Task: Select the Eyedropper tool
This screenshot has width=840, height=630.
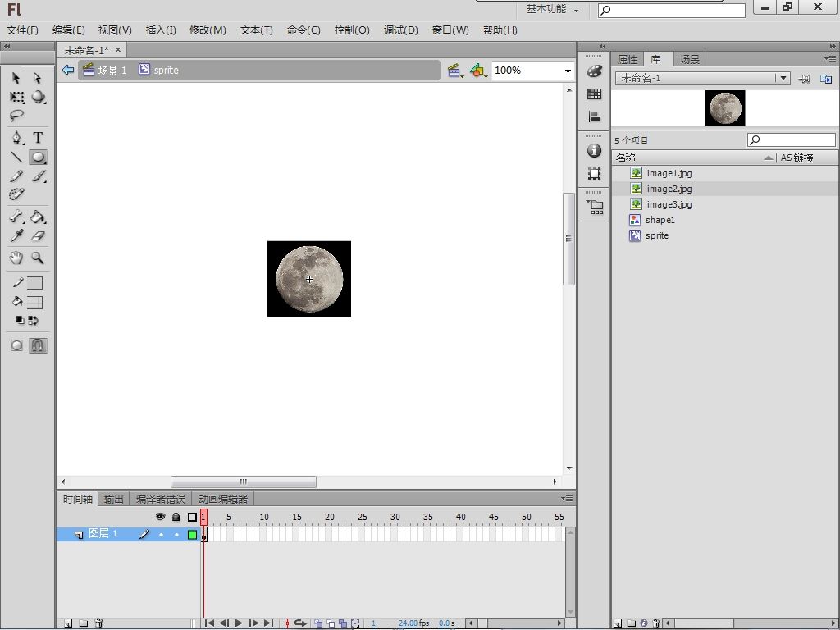Action: click(x=16, y=236)
